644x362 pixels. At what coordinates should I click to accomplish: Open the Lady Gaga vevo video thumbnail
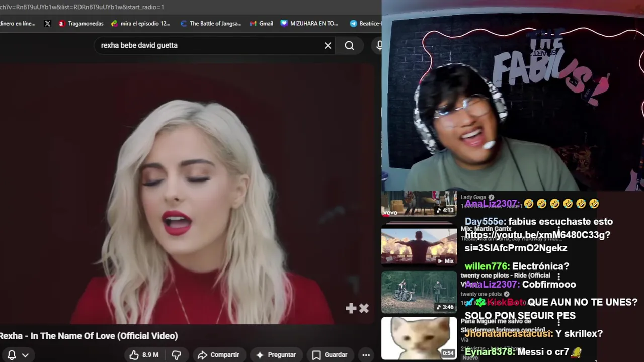point(419,204)
